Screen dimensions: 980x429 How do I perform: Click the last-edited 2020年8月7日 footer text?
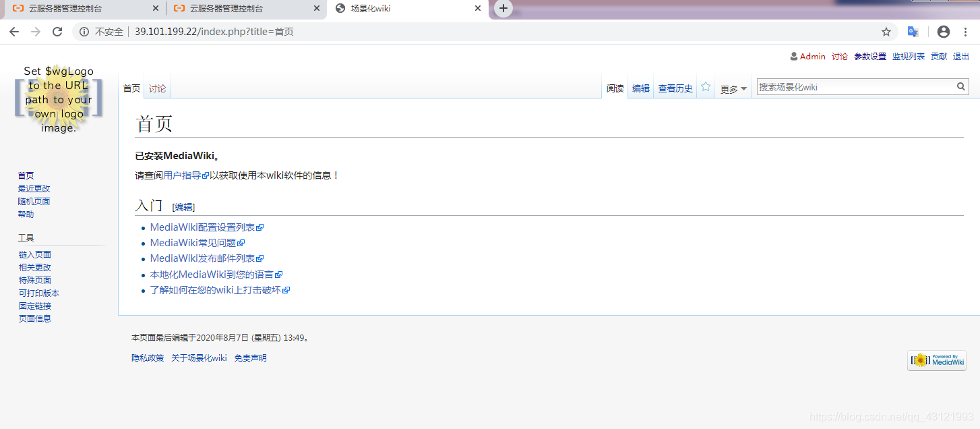(x=222, y=338)
